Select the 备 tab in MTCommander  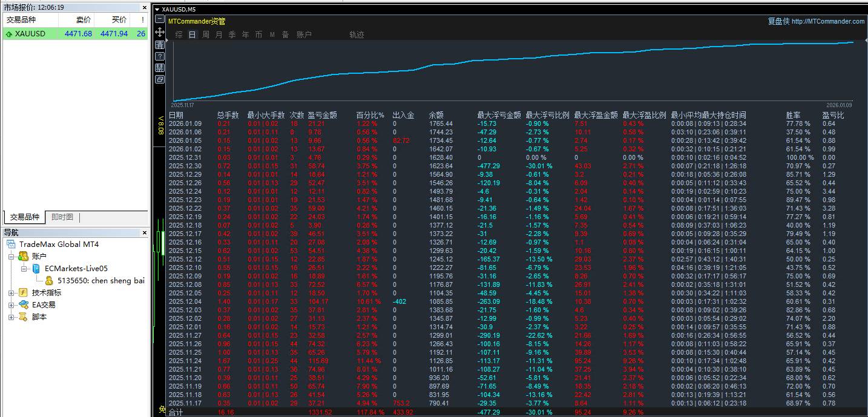286,35
